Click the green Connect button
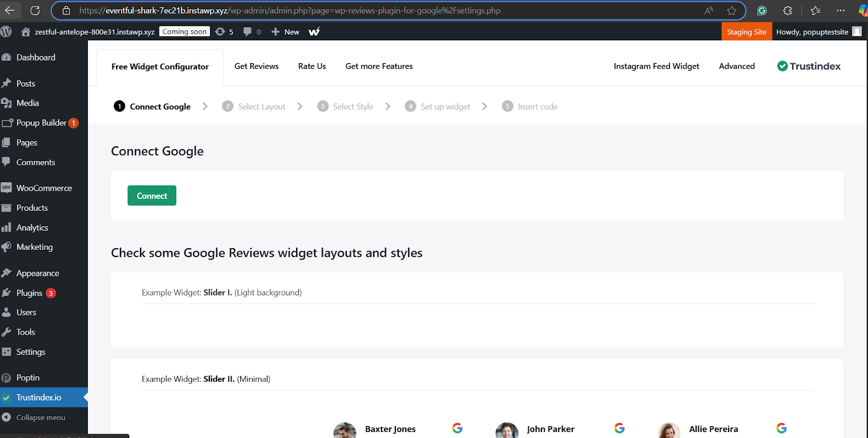The height and width of the screenshot is (438, 868). pos(152,196)
